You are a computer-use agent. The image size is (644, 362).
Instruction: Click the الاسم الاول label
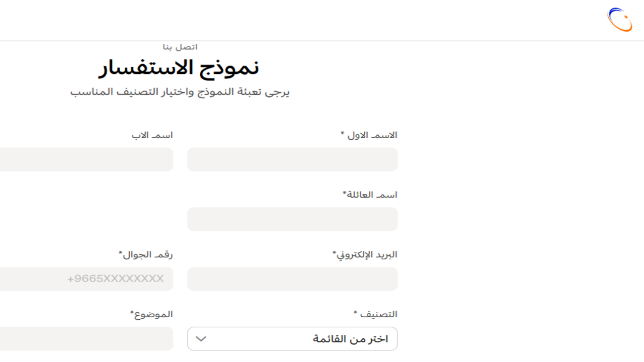click(369, 135)
